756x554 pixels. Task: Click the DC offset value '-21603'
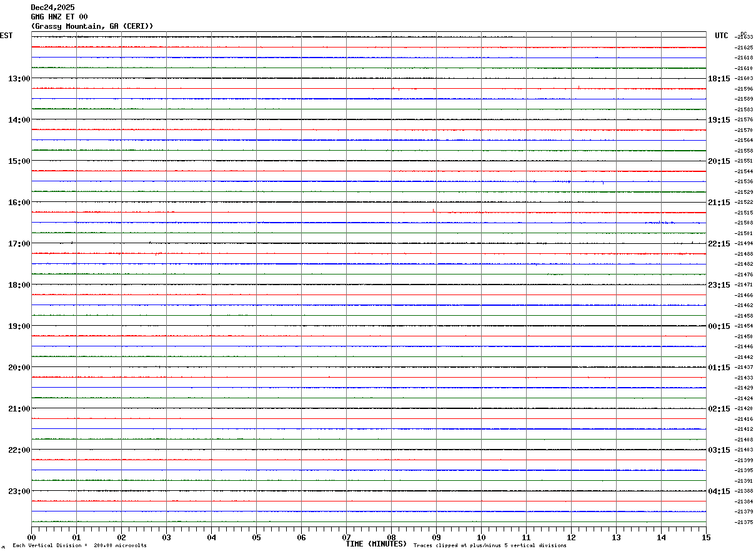[x=744, y=78]
